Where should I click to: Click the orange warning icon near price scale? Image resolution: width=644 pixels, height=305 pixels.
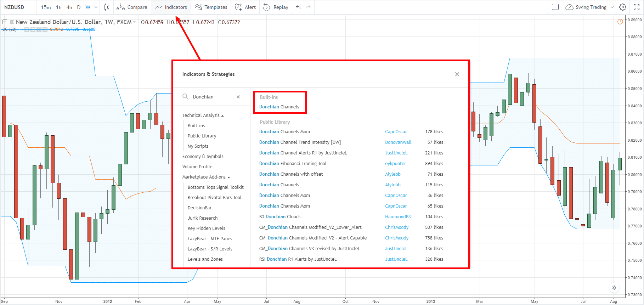point(620,22)
